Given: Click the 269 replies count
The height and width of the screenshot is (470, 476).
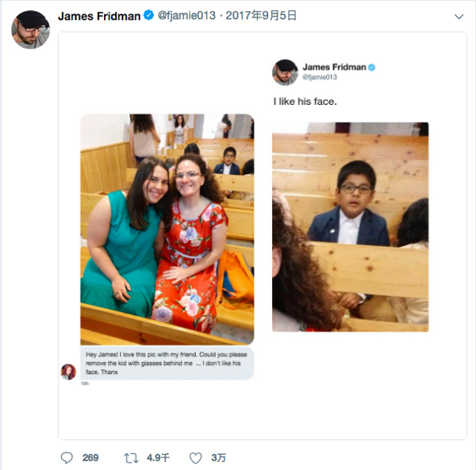Looking at the screenshot, I should [90, 457].
